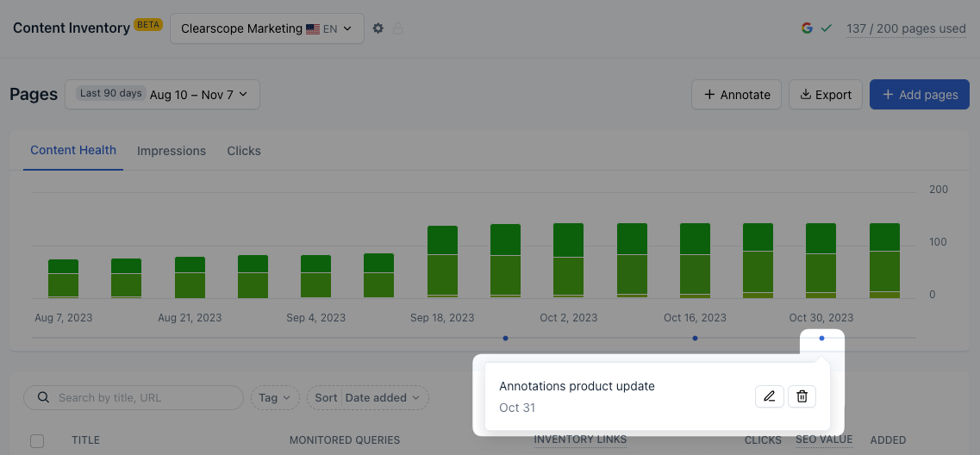Screen dimensions: 980x455
Task: Click the Last 90 days badge
Action: point(111,94)
